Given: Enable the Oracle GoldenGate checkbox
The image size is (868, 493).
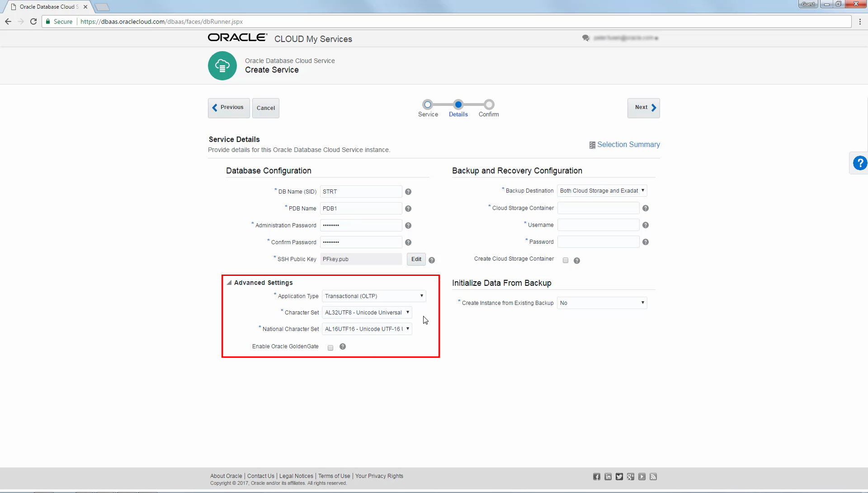Looking at the screenshot, I should click(x=330, y=348).
